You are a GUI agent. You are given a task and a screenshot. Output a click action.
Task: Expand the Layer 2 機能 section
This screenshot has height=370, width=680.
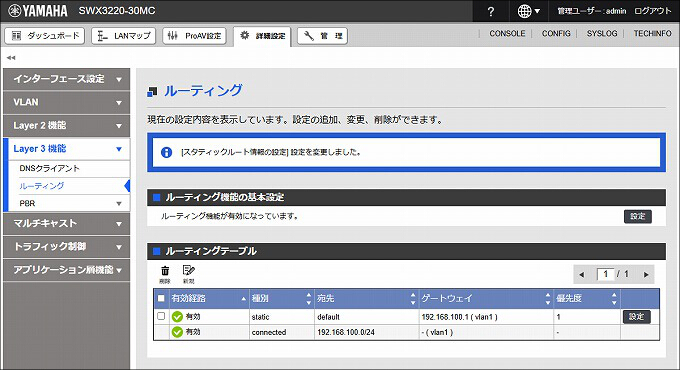point(66,126)
